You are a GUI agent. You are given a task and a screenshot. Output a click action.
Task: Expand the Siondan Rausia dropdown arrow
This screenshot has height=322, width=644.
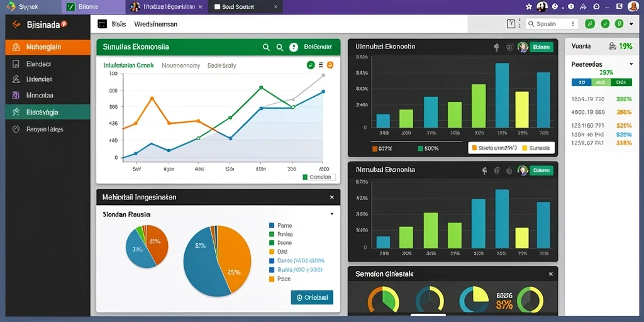coord(332,214)
